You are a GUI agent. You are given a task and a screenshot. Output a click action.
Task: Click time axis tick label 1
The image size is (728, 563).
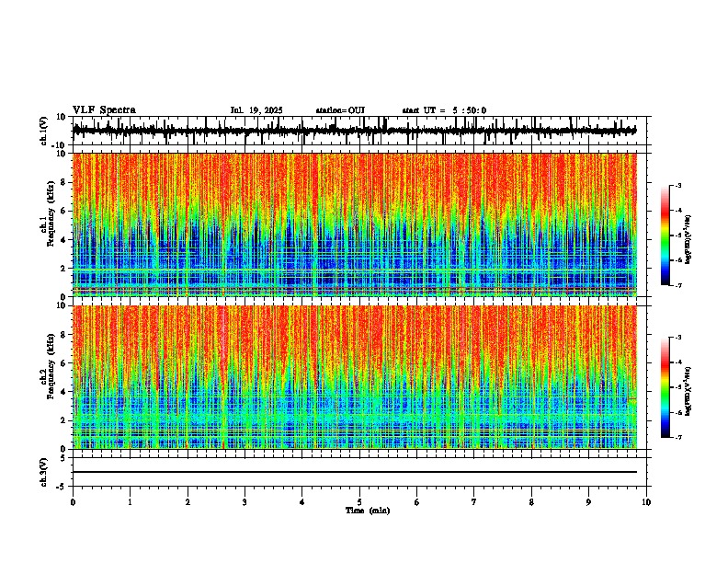pyautogui.click(x=130, y=502)
